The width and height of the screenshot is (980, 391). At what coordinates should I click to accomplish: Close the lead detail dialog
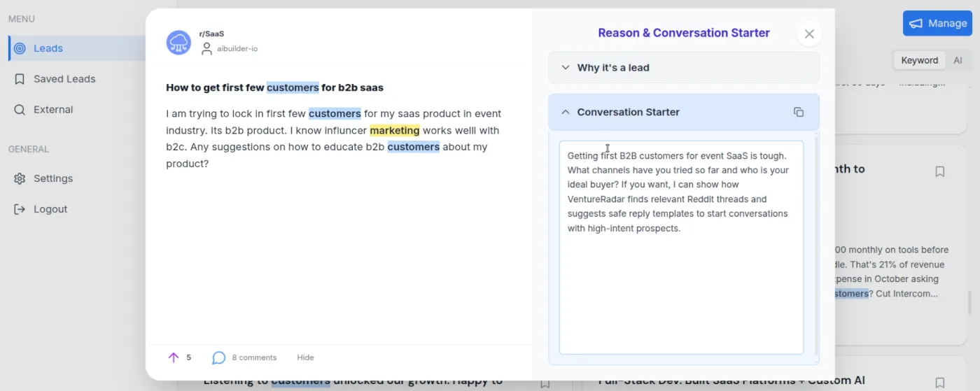[x=809, y=34]
